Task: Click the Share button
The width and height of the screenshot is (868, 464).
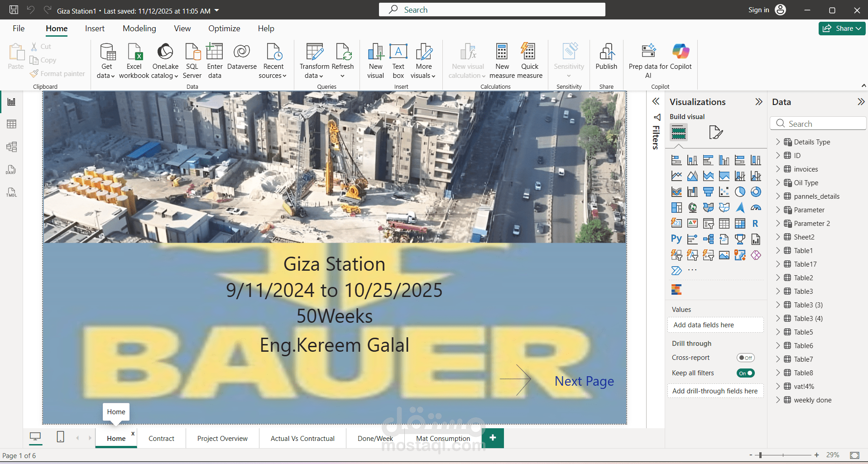Action: tap(842, 29)
